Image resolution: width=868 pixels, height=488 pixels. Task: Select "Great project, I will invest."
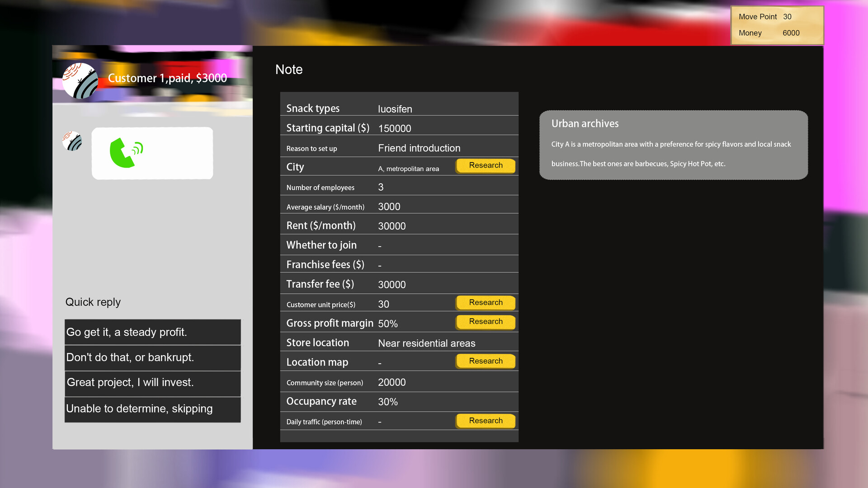pyautogui.click(x=152, y=383)
